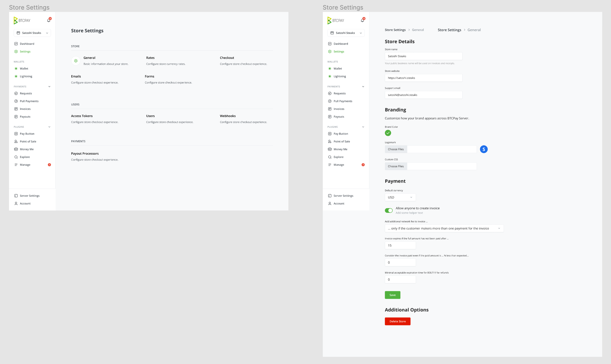
Task: Open Server Settings from the sidebar icon
Action: pos(16,196)
